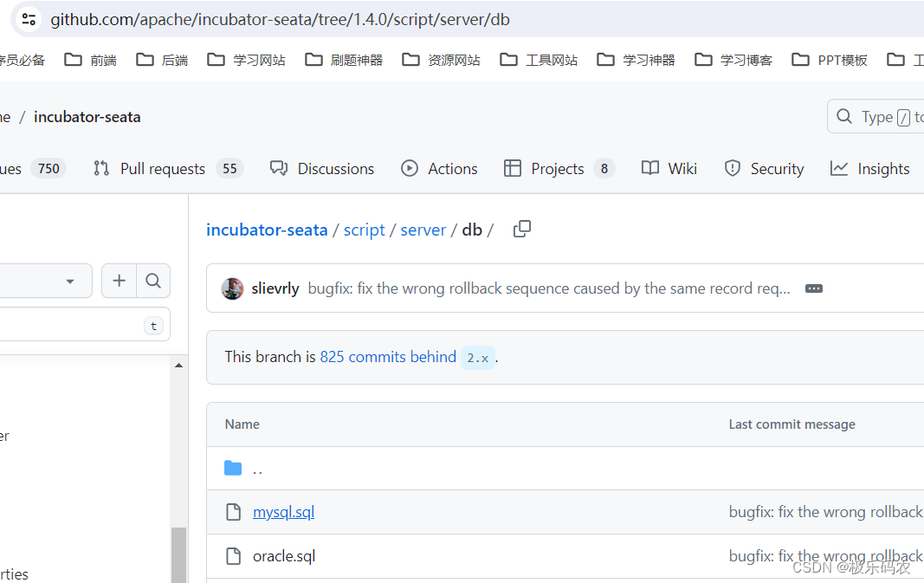The image size is (924, 583).
Task: Click the Last commit message column header
Action: click(x=792, y=424)
